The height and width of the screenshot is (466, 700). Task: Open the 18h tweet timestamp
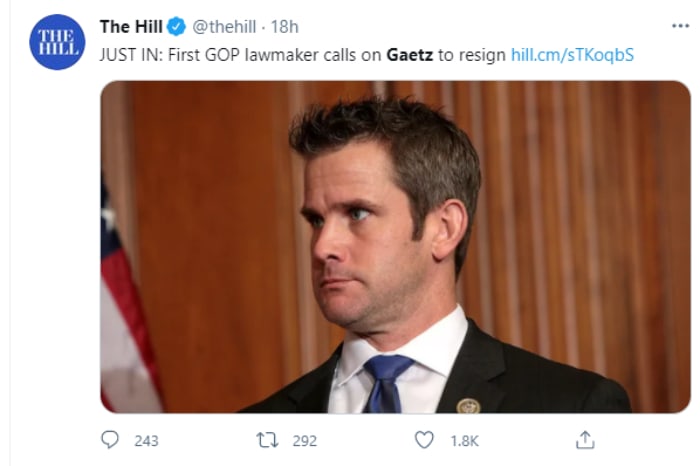[x=285, y=27]
